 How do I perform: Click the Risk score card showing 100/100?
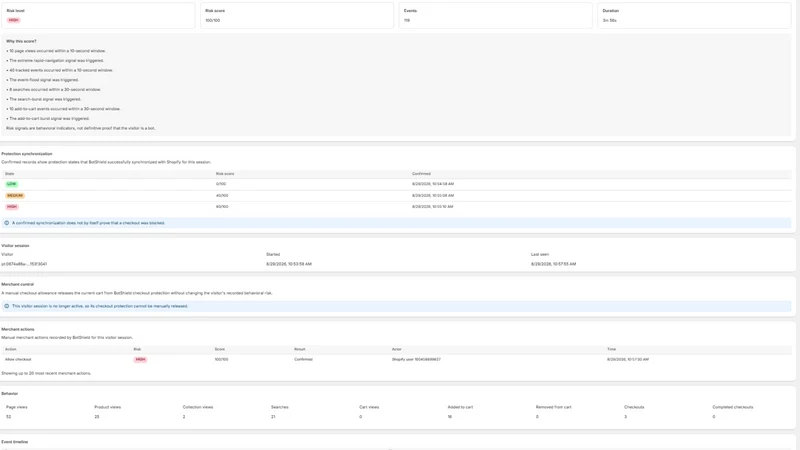coord(297,15)
